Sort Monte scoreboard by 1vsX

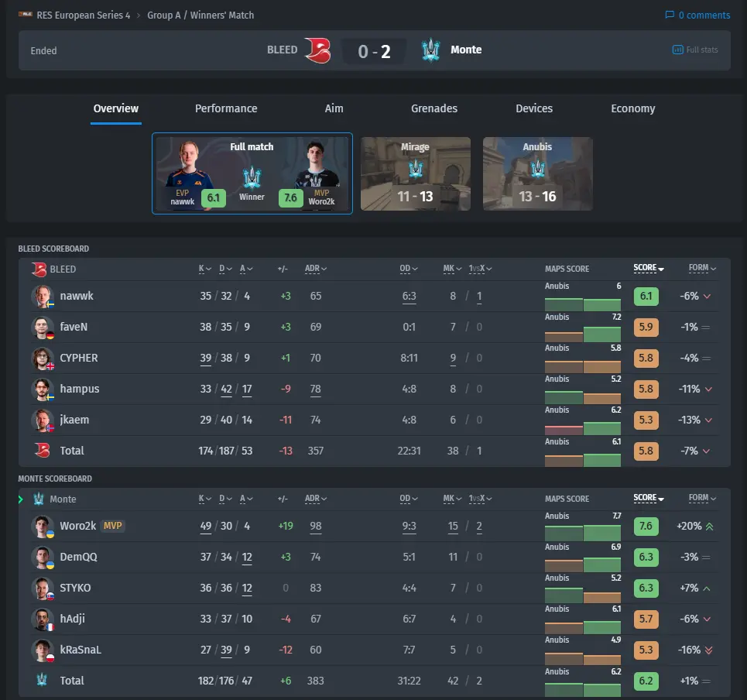click(480, 499)
